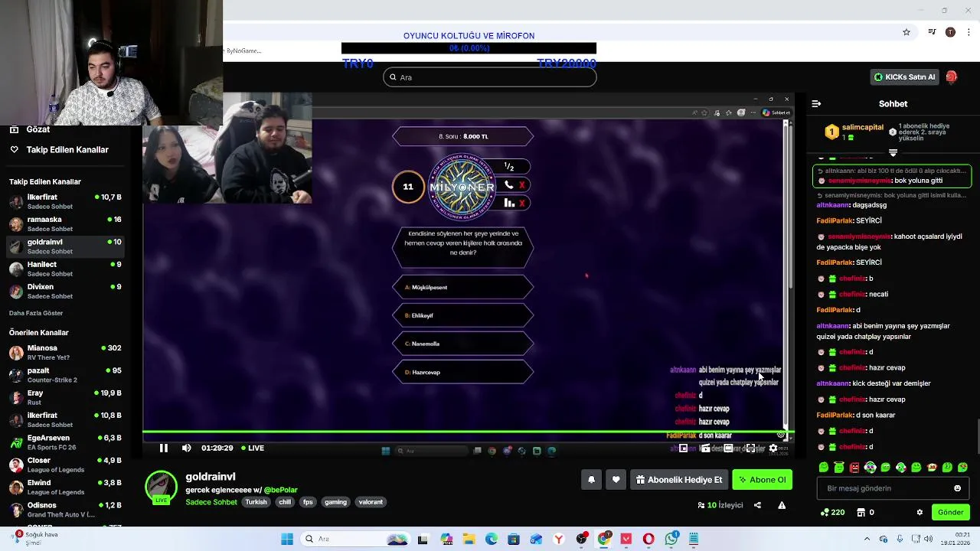This screenshot has width=980, height=551.
Task: Click Abonelik Hediye Et button
Action: [678, 480]
